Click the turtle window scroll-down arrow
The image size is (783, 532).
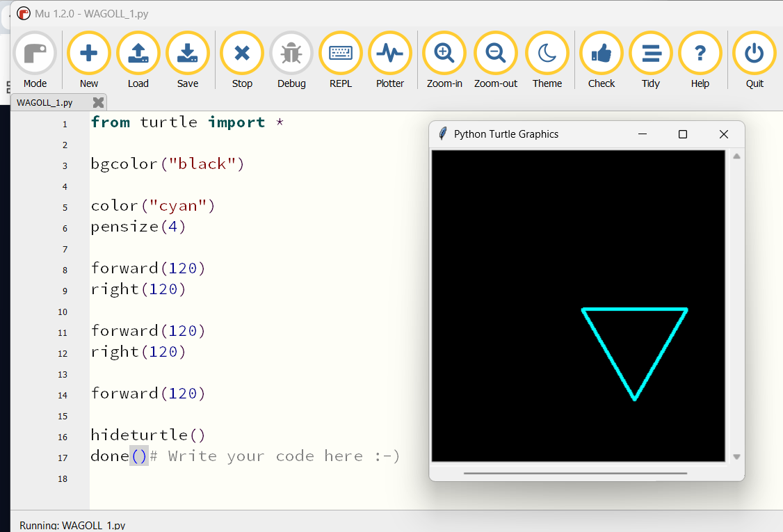click(x=736, y=457)
